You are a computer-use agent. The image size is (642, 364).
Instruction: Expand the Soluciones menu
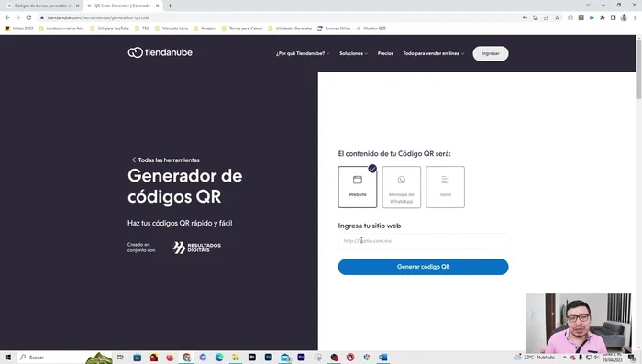[353, 53]
